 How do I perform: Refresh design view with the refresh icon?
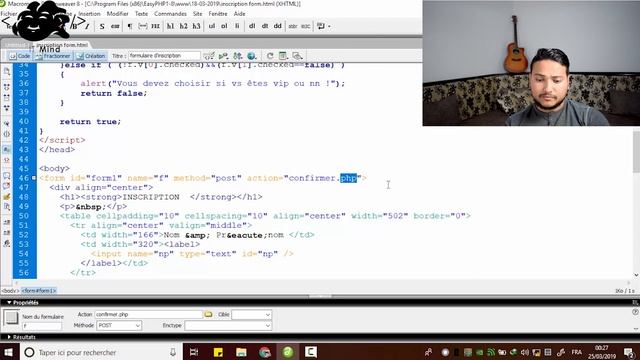click(270, 56)
